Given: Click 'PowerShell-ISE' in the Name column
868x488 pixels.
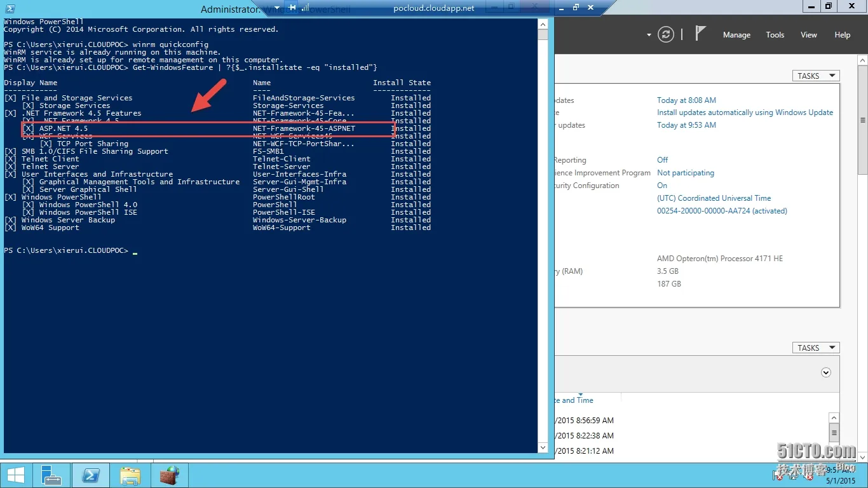Looking at the screenshot, I should [x=284, y=212].
